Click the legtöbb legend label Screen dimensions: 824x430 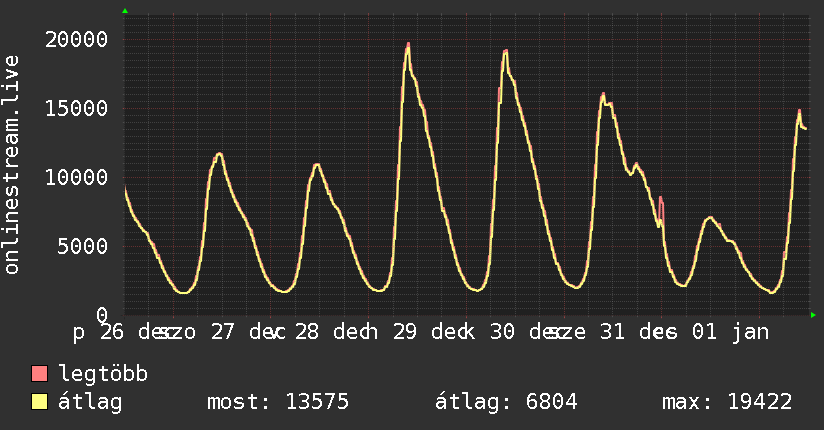[103, 374]
